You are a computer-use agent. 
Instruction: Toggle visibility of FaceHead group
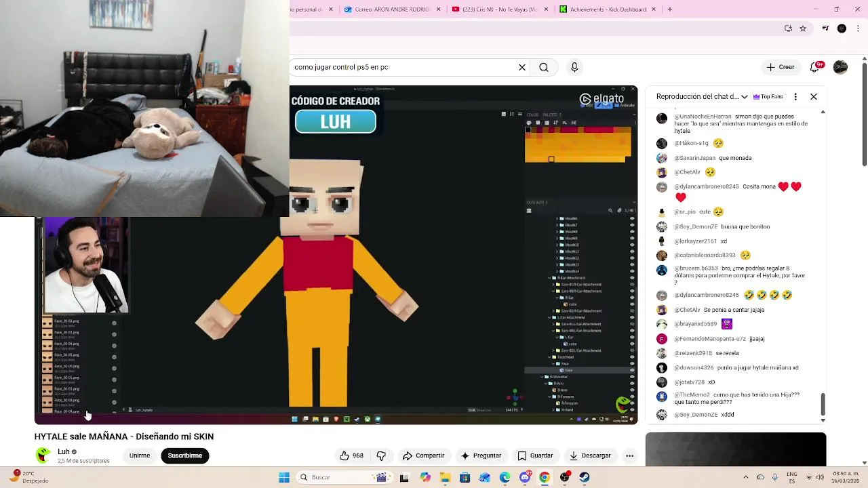632,357
